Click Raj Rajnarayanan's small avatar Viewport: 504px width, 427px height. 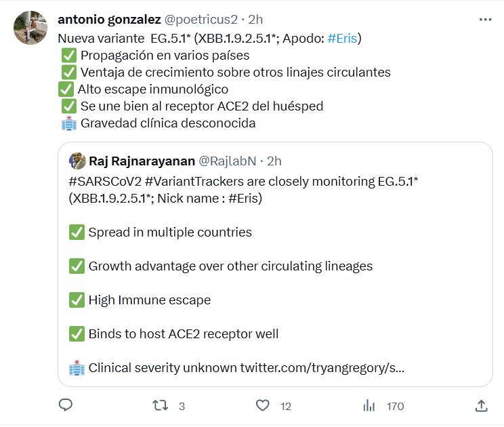coord(77,161)
